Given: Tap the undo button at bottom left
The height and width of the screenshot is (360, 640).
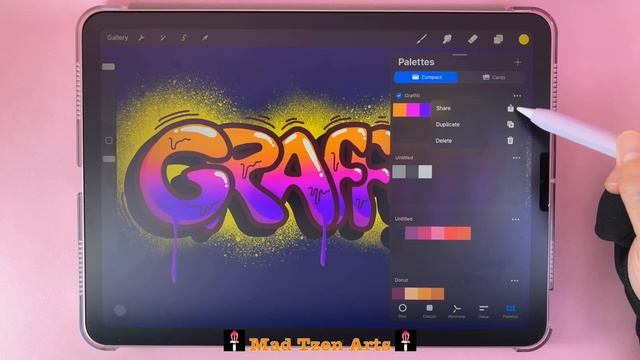Looking at the screenshot, I should 120,310.
